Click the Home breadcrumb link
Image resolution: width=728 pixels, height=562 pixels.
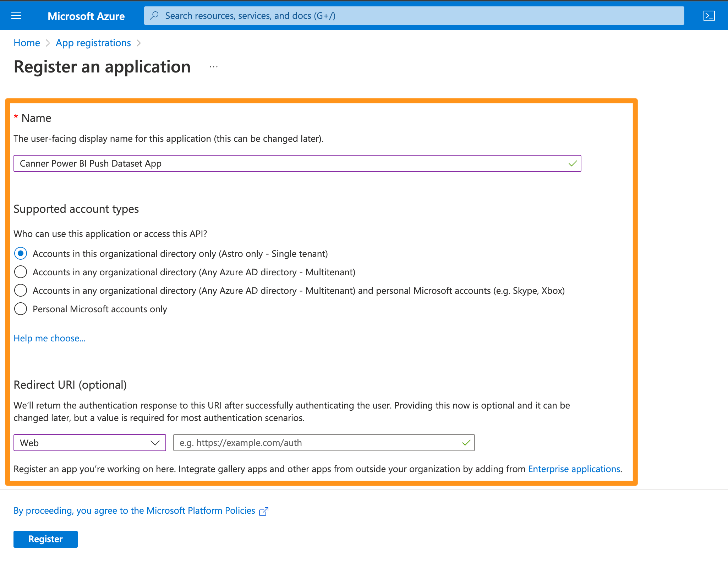click(x=25, y=43)
